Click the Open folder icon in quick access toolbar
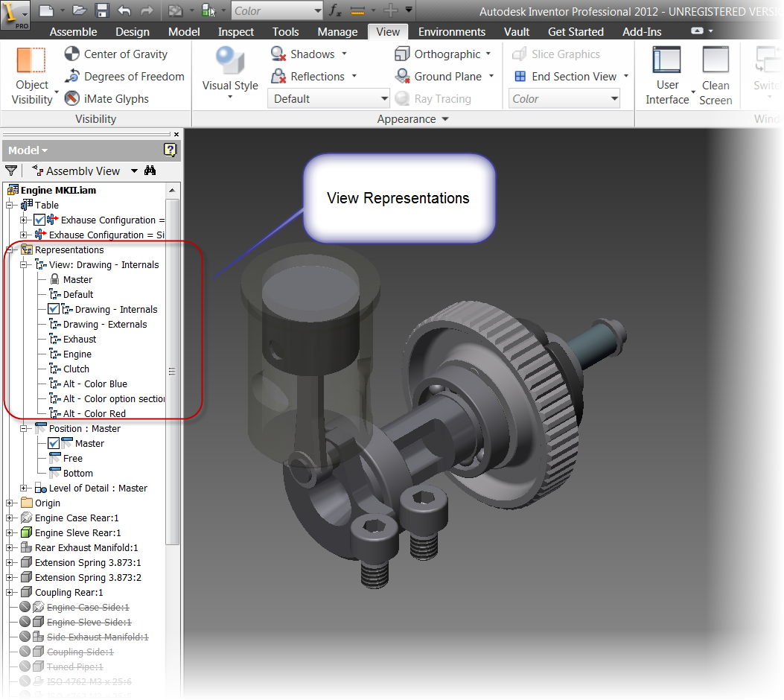The height and width of the screenshot is (700, 784). (79, 10)
